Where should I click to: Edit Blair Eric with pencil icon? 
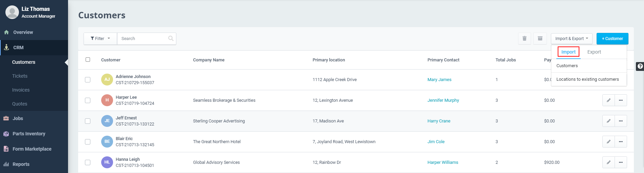[x=608, y=142]
